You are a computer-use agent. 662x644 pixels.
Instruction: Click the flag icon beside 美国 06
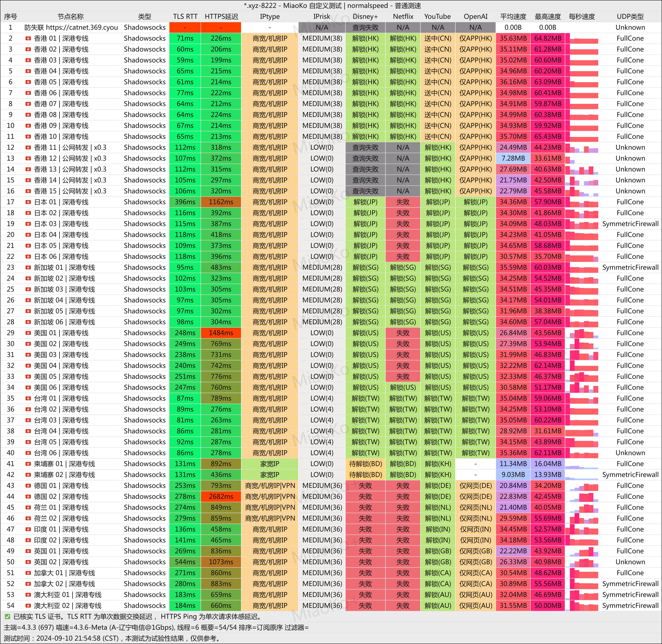(x=28, y=388)
